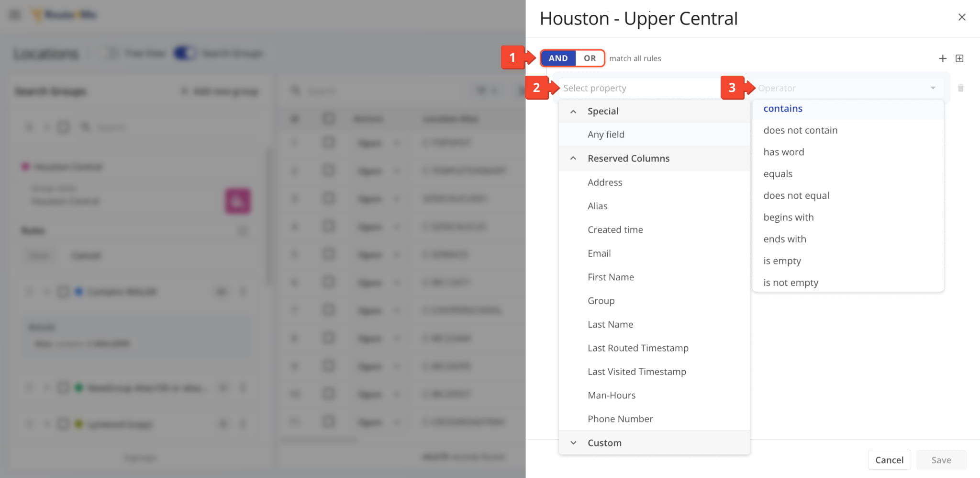The image size is (980, 478).
Task: Open the Select property field
Action: point(639,88)
